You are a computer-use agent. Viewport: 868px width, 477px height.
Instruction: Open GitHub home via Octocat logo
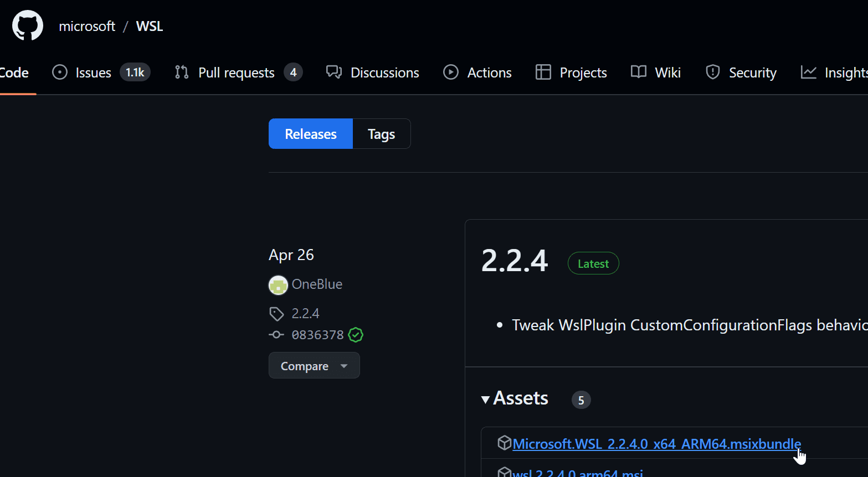[x=28, y=25]
